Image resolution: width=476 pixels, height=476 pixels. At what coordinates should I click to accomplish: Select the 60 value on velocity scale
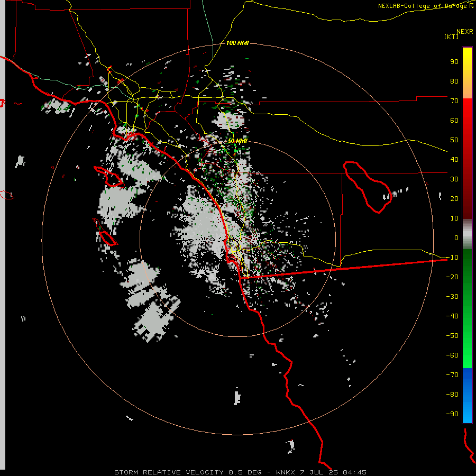tap(454, 121)
